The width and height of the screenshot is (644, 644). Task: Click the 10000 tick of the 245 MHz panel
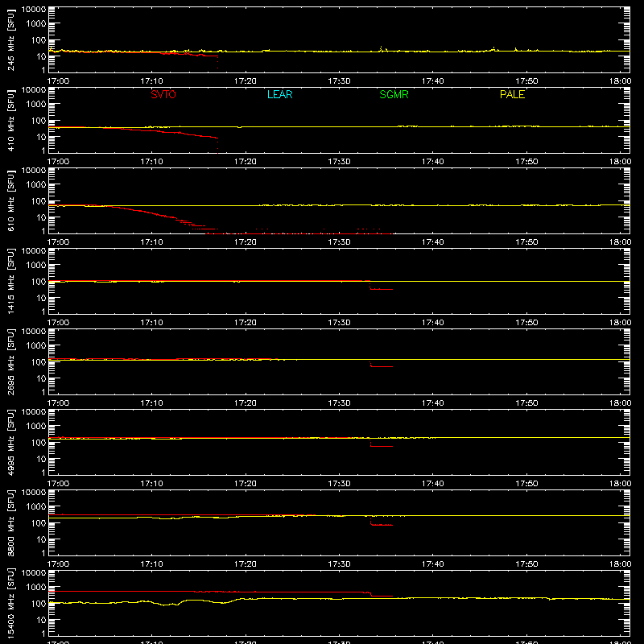[34, 10]
